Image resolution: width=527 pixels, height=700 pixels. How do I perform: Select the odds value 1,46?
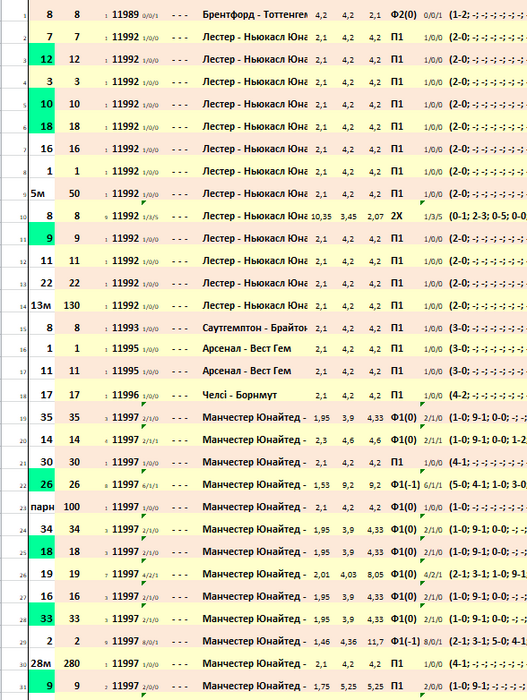point(321,642)
